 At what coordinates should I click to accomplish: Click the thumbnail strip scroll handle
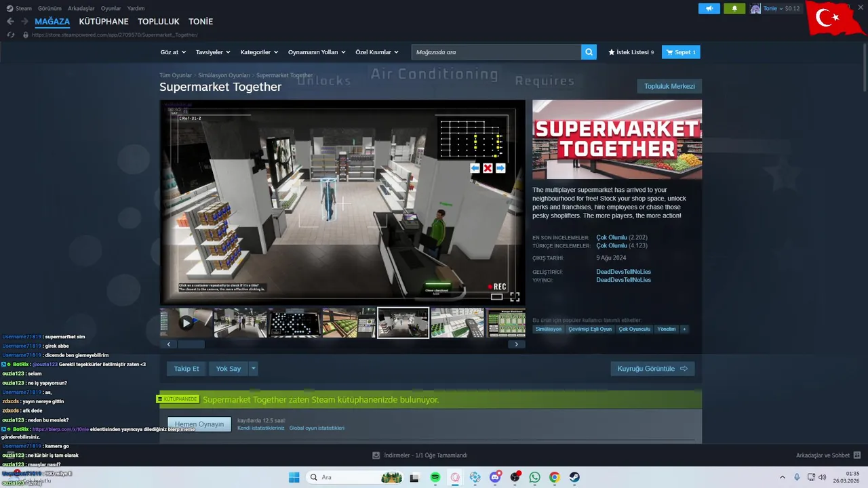[191, 344]
